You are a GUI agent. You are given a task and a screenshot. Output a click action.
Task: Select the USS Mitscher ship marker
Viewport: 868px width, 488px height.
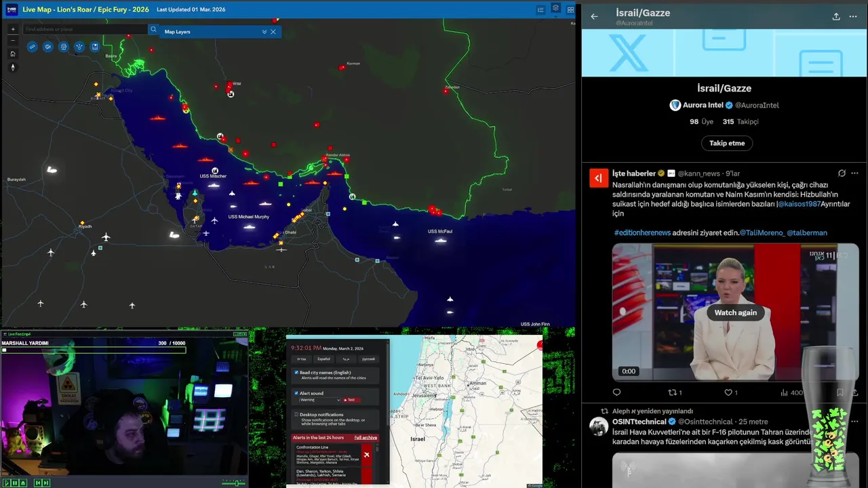coord(214,184)
